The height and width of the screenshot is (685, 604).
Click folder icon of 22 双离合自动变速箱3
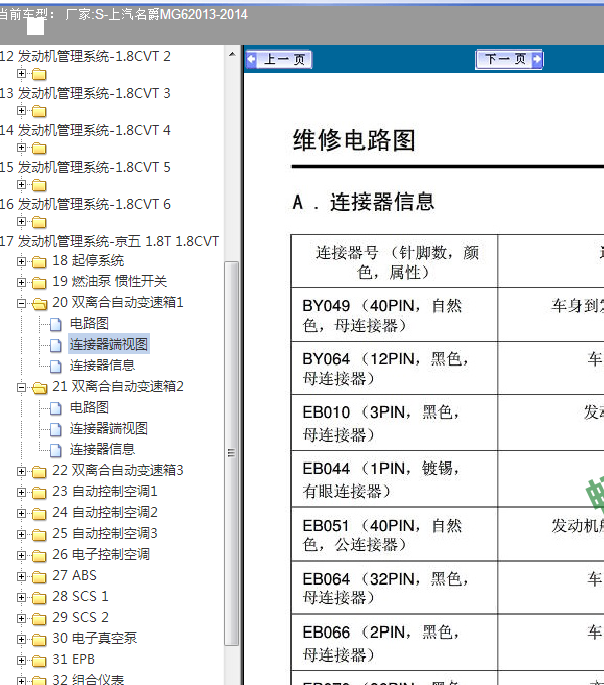pos(39,472)
